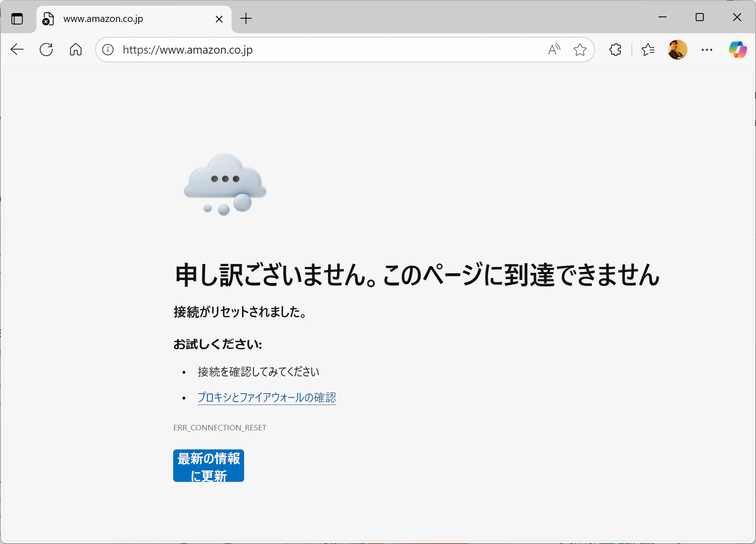Click the tab's error page icon
The width and height of the screenshot is (756, 544).
[x=48, y=19]
